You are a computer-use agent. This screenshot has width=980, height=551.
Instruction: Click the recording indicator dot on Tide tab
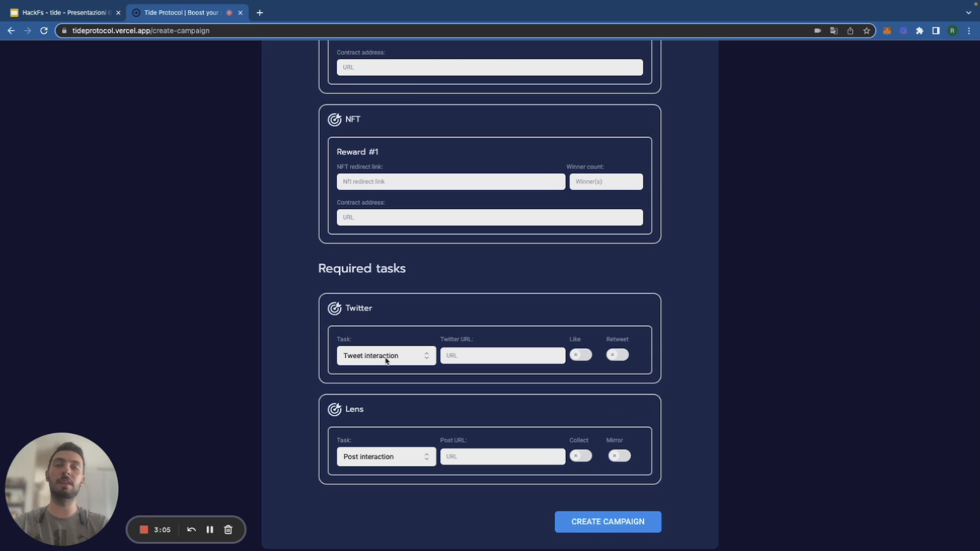pos(229,13)
